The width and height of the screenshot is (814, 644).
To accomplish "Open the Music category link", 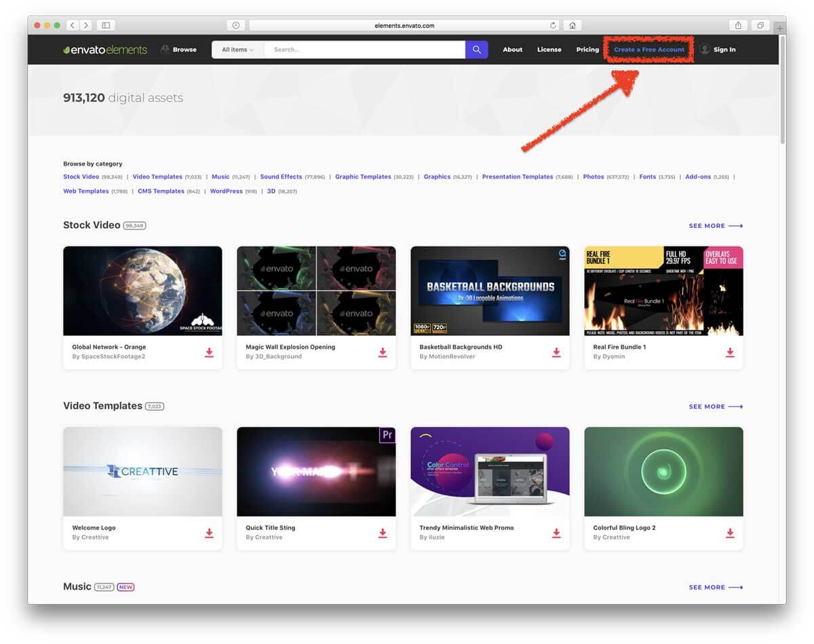I will pos(220,176).
